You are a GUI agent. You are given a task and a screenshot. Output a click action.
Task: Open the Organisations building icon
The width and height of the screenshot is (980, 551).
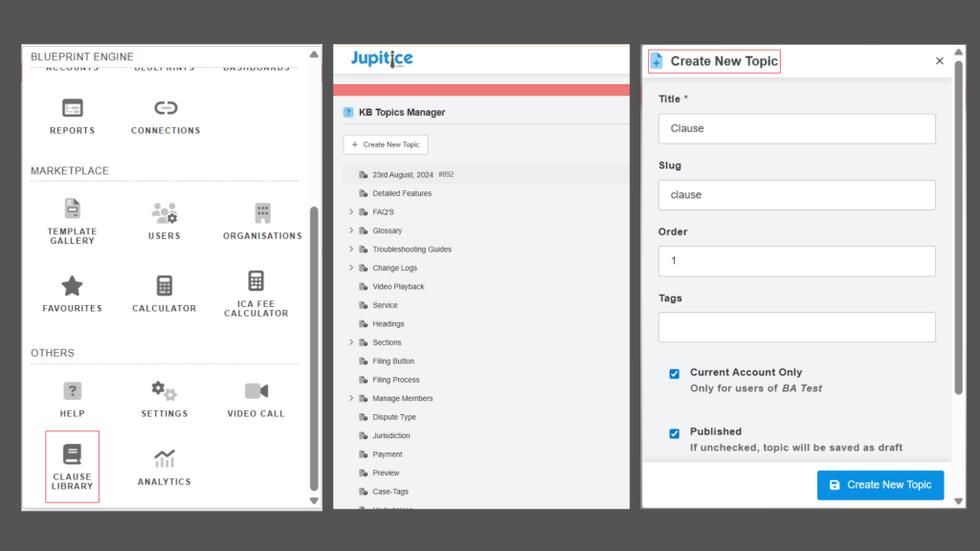pos(262,213)
